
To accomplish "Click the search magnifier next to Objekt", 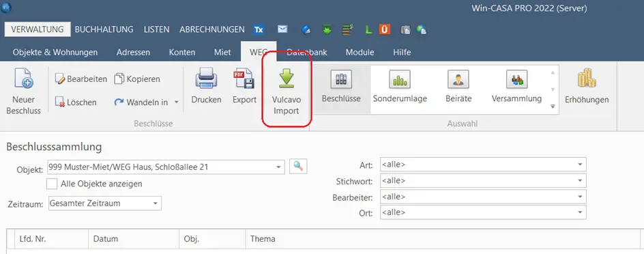I will click(298, 166).
